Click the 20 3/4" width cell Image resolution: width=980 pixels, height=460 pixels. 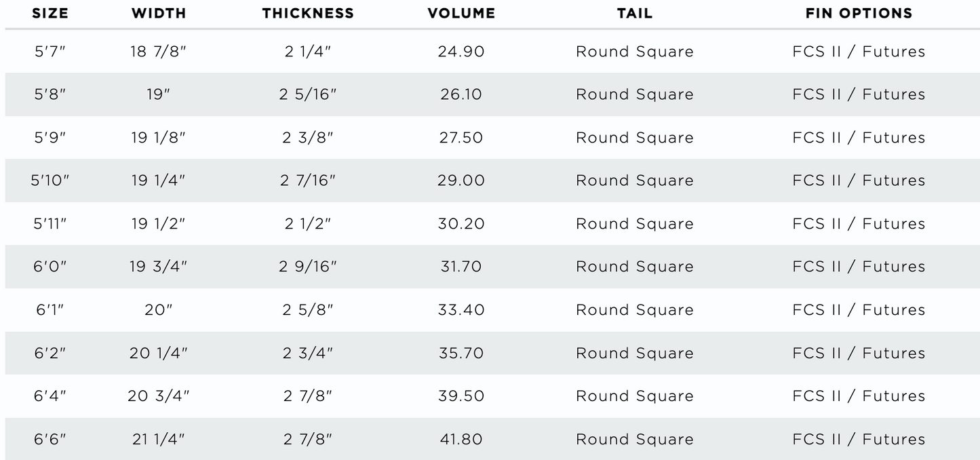click(x=158, y=396)
